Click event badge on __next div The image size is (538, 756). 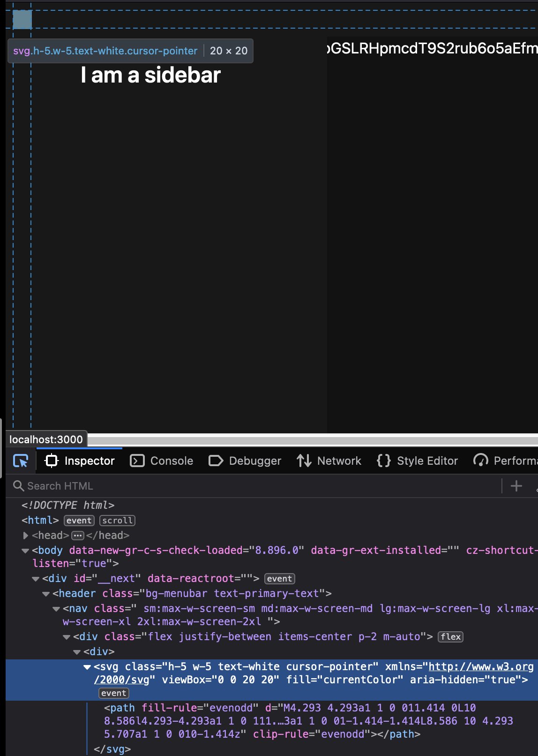click(x=279, y=579)
